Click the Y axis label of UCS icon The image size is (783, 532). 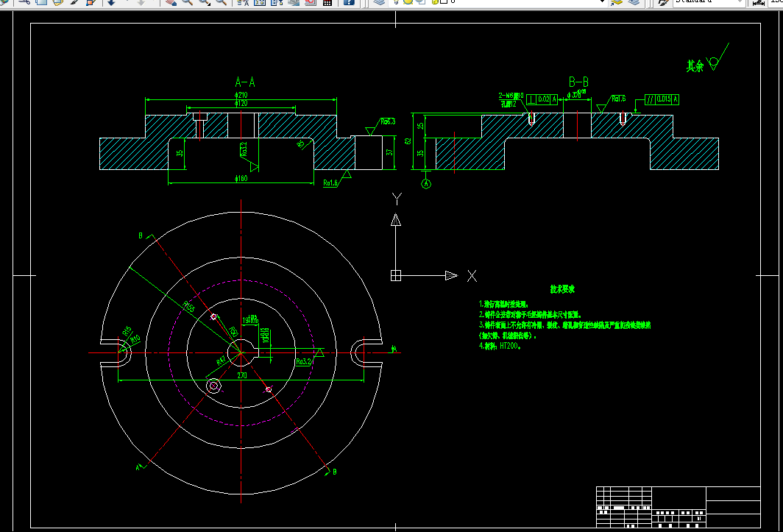click(397, 199)
